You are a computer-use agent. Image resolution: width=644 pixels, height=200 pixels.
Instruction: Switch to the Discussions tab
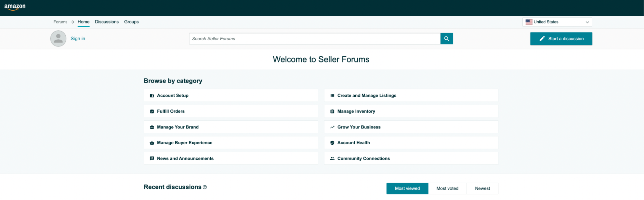click(107, 22)
